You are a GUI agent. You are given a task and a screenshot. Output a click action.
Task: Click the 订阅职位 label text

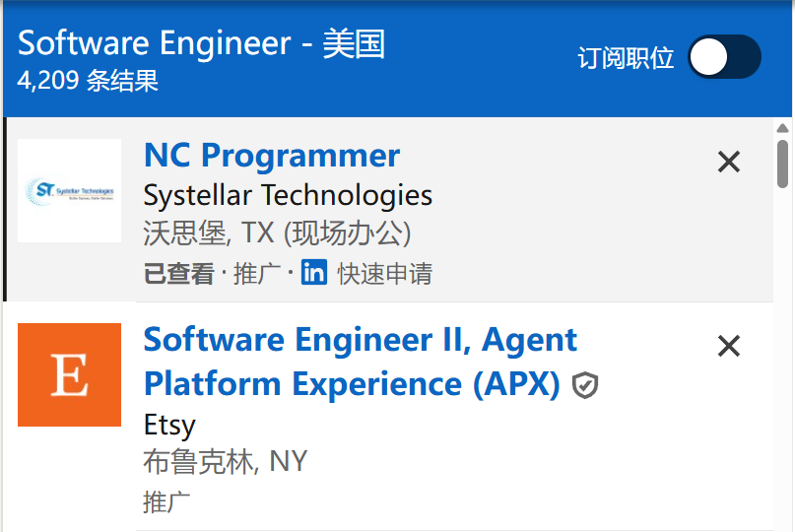click(626, 58)
